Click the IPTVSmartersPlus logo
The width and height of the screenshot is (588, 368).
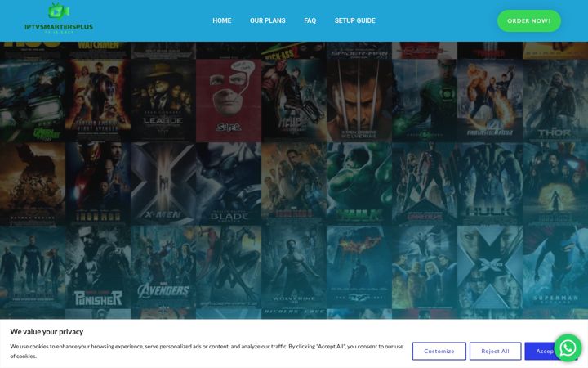point(59,18)
